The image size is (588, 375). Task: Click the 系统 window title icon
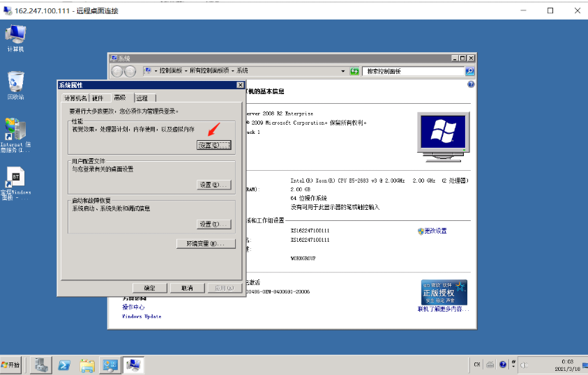[x=114, y=58]
